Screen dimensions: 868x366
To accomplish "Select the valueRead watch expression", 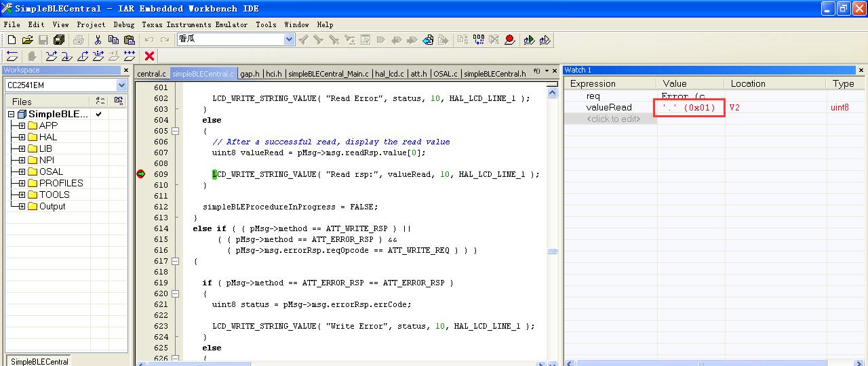I will pyautogui.click(x=609, y=107).
